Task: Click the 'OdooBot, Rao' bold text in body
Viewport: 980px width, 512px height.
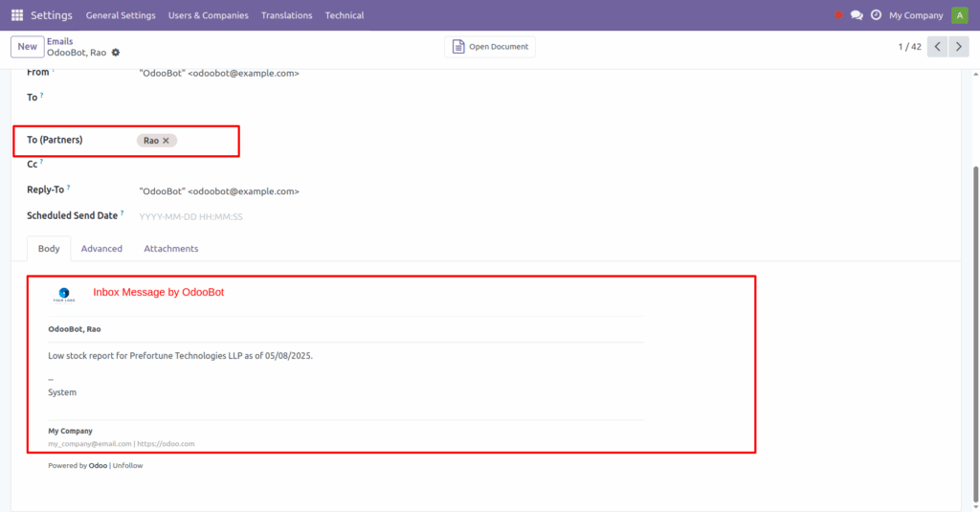Action: (75, 329)
